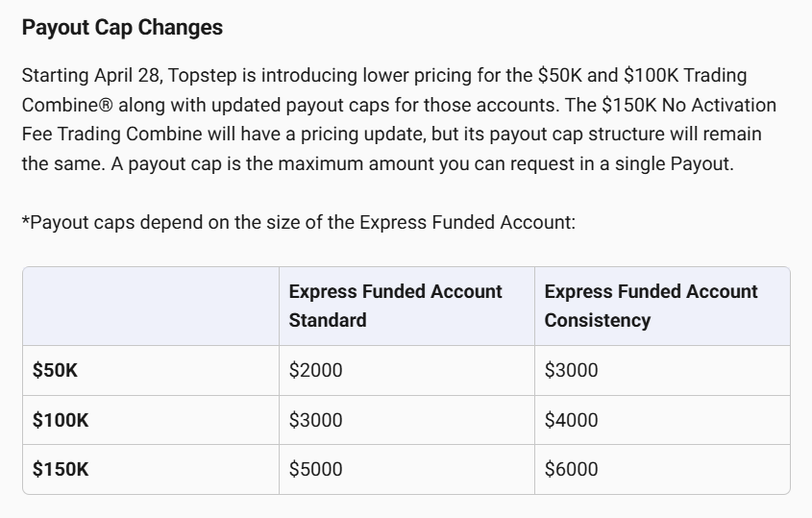Image resolution: width=812 pixels, height=518 pixels.
Task: Select the $100K row header cell
Action: tap(151, 420)
